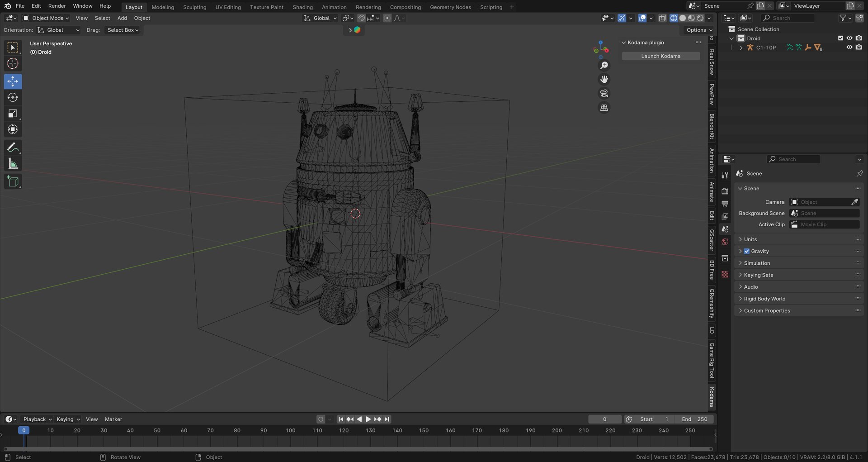The height and width of the screenshot is (462, 868).
Task: Open the World properties tab icon
Action: 725,242
